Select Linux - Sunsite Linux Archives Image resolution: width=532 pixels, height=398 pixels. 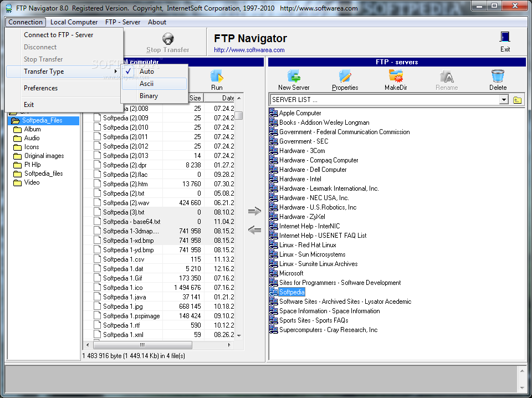318,264
